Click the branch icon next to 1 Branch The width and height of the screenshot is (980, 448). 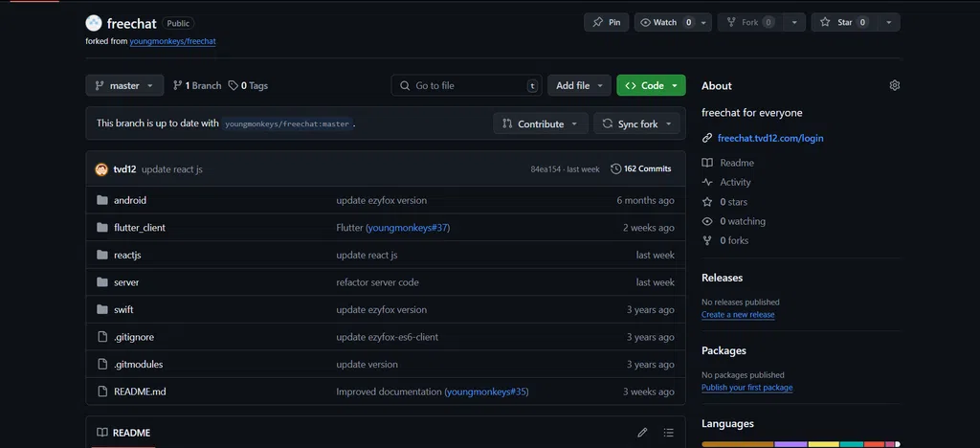coord(177,85)
